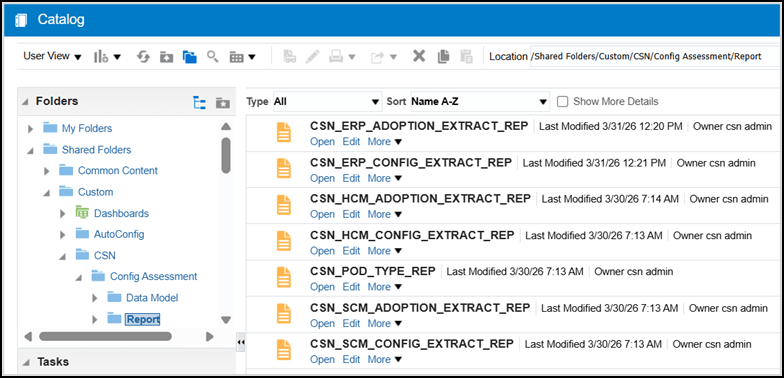
Task: Click the folder tree horizontal scrollbar
Action: [105, 336]
